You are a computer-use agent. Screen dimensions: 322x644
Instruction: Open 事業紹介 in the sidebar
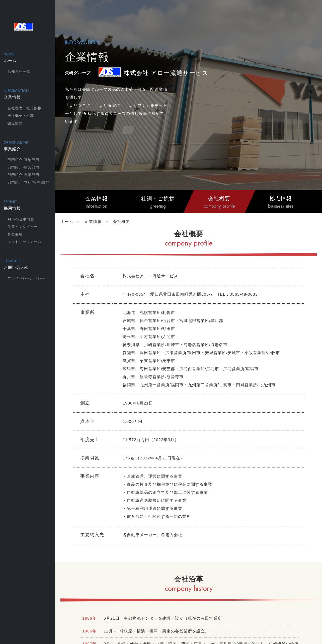pos(12,149)
